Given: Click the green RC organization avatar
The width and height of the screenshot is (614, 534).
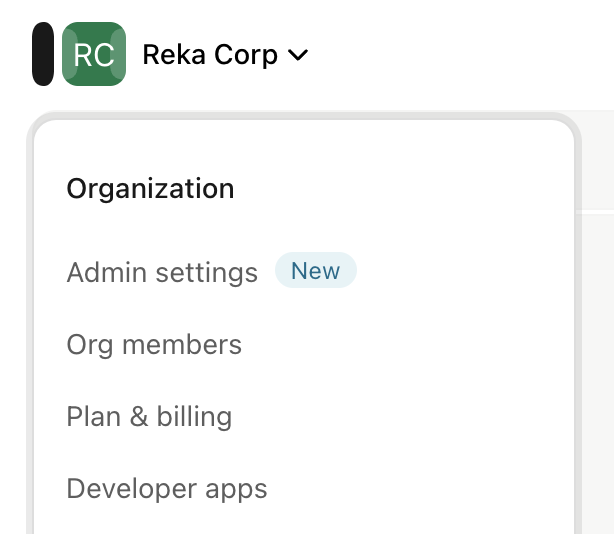Looking at the screenshot, I should click(94, 54).
